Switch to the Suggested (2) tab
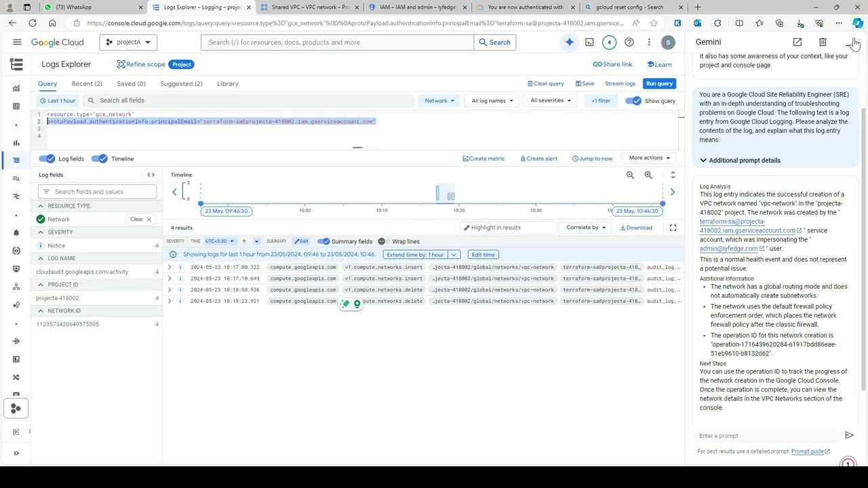 [181, 84]
